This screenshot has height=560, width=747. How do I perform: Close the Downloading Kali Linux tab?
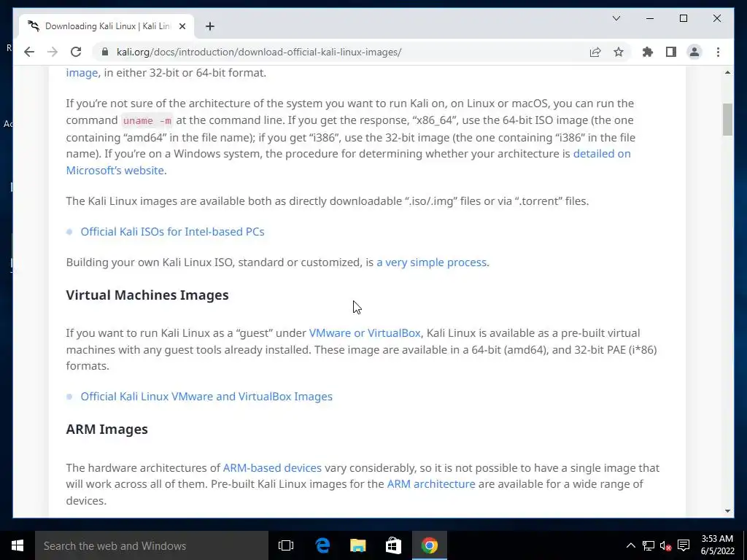(182, 26)
